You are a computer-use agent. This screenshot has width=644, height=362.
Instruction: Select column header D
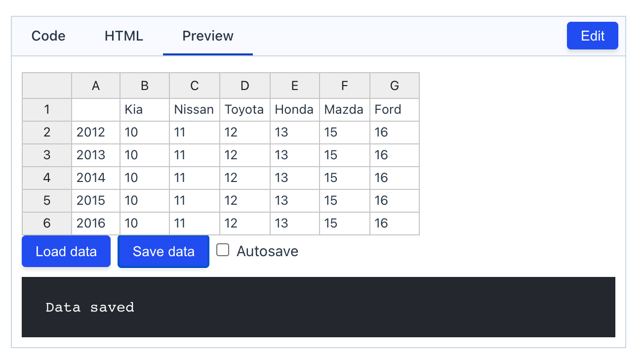click(x=244, y=86)
